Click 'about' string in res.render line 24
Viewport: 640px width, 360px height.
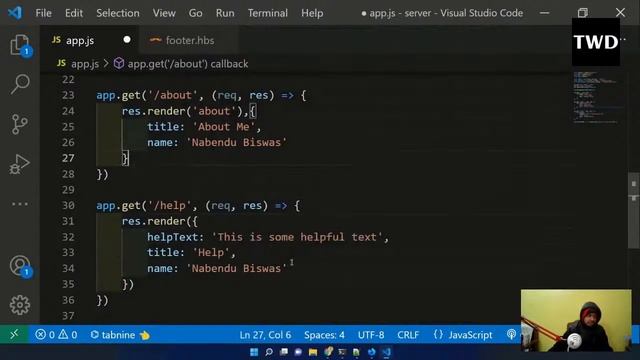[214, 111]
